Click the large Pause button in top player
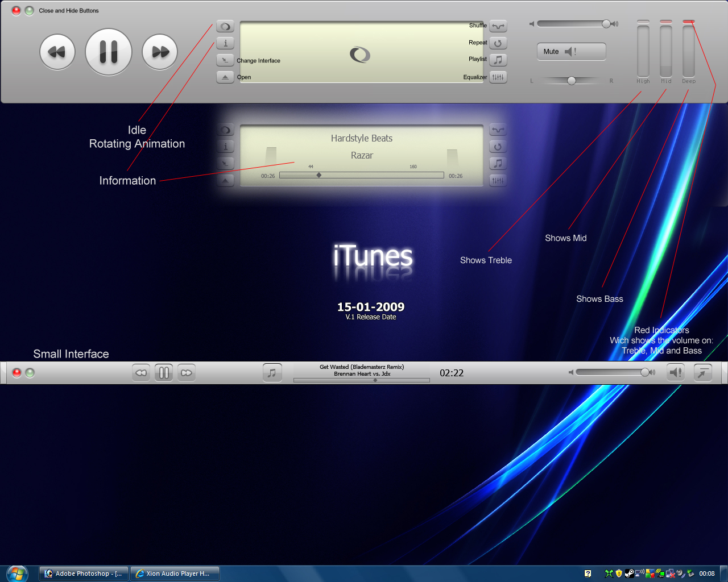 (x=109, y=52)
